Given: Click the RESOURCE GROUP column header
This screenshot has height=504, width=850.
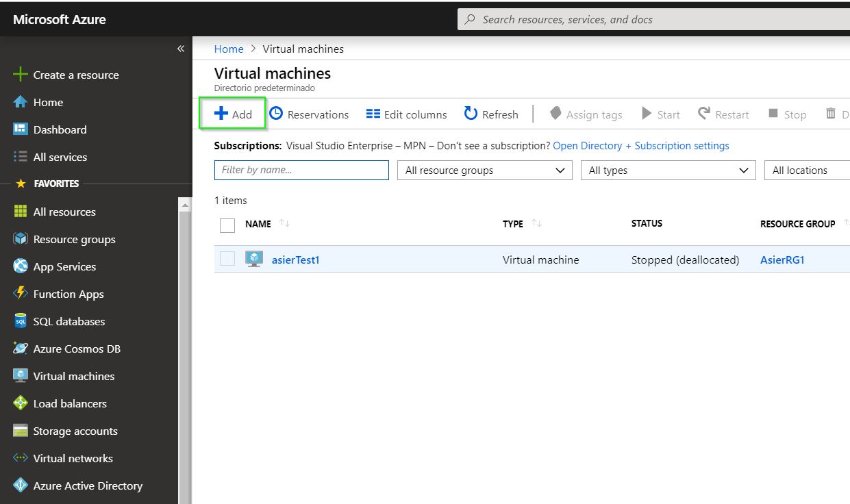Looking at the screenshot, I should point(797,224).
